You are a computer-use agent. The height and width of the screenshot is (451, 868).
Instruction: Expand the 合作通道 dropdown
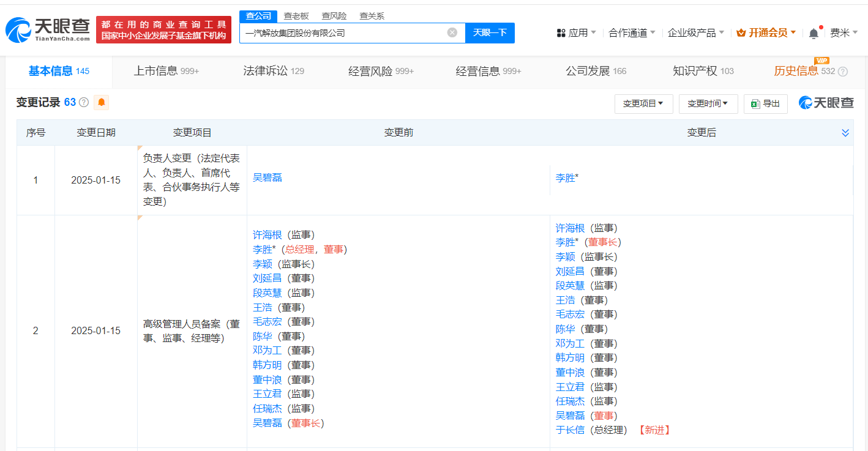[632, 33]
